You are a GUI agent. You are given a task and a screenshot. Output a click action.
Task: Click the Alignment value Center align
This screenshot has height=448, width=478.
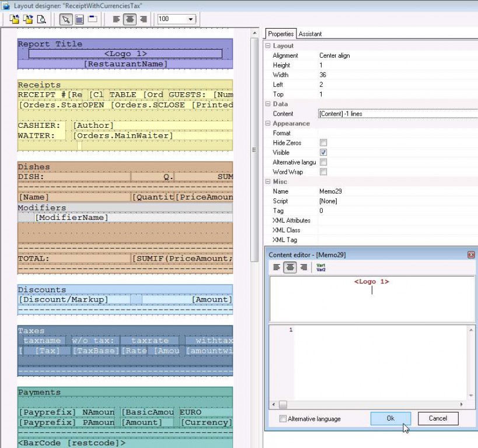tap(334, 55)
